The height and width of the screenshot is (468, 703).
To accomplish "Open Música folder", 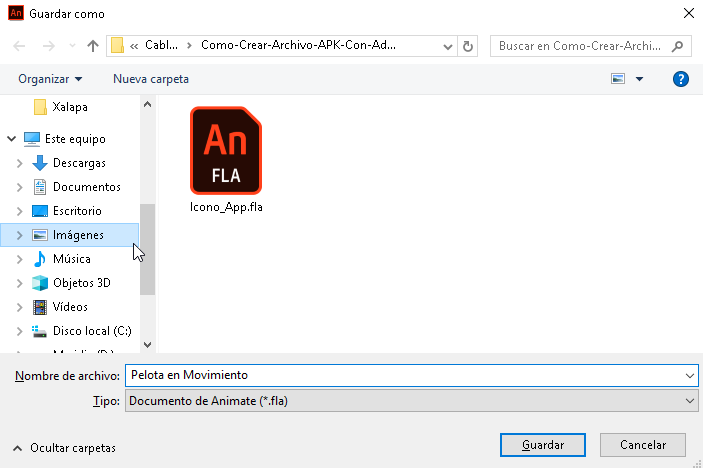I will point(72,259).
